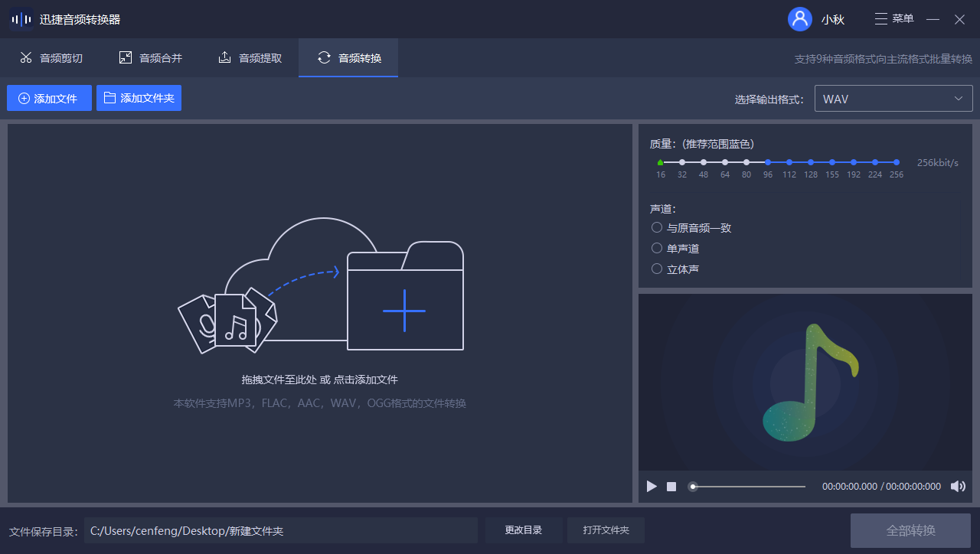Click the 添加文件夹 button
Viewport: 980px width, 554px height.
pos(139,98)
